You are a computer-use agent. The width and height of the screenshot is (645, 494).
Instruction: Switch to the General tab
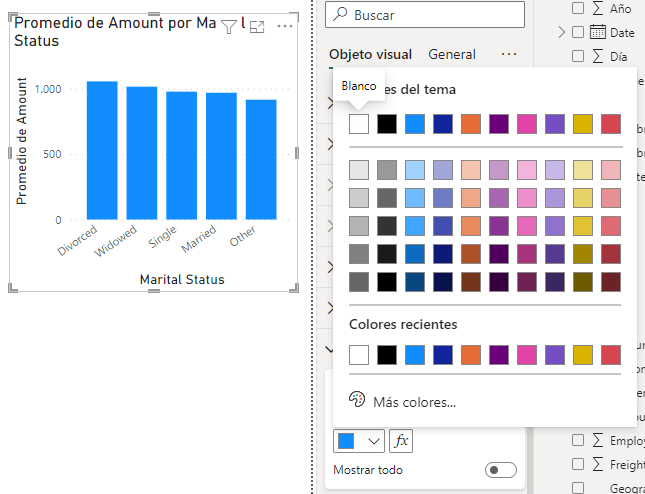[452, 55]
